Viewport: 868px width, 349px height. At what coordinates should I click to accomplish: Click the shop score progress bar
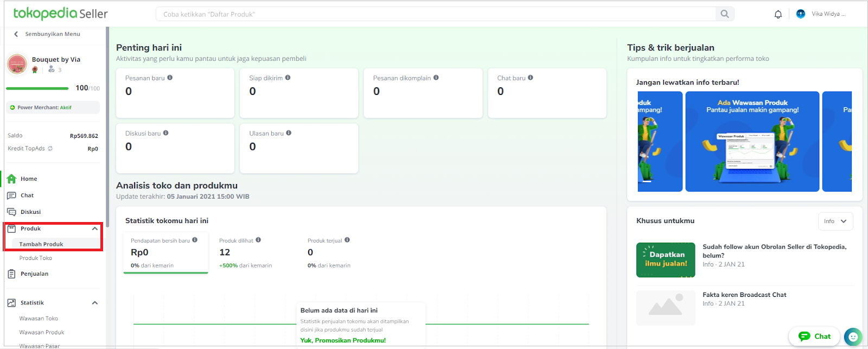37,88
